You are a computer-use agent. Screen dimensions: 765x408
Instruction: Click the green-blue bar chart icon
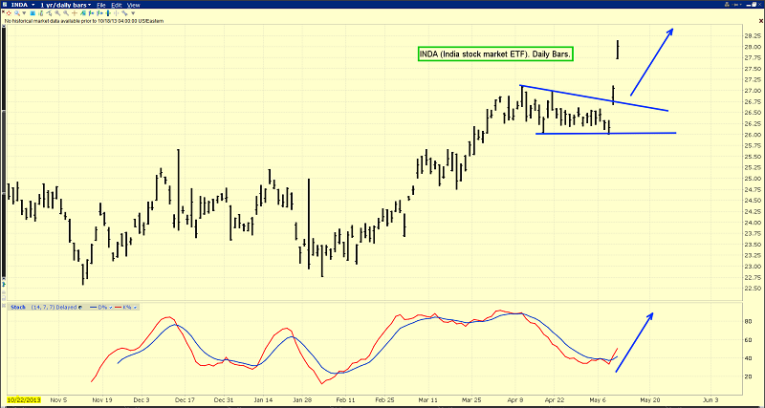point(42,14)
